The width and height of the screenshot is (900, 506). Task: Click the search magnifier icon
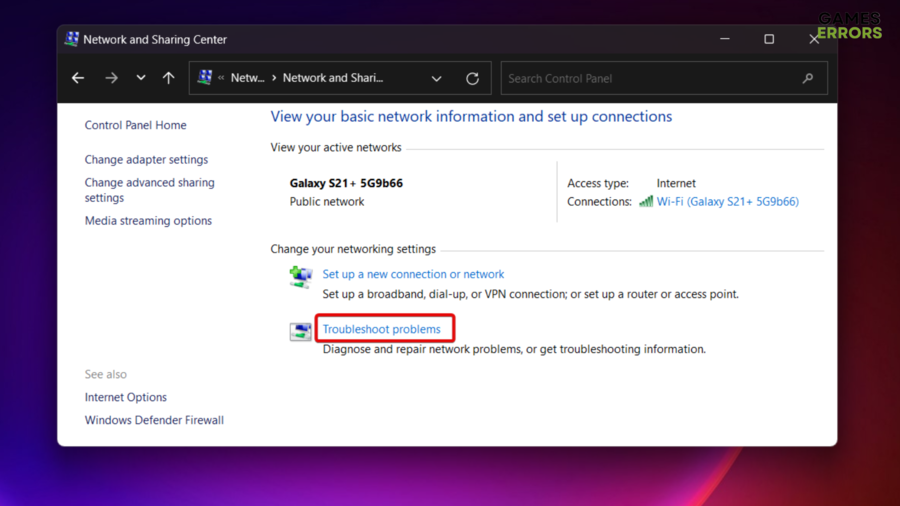pyautogui.click(x=808, y=78)
